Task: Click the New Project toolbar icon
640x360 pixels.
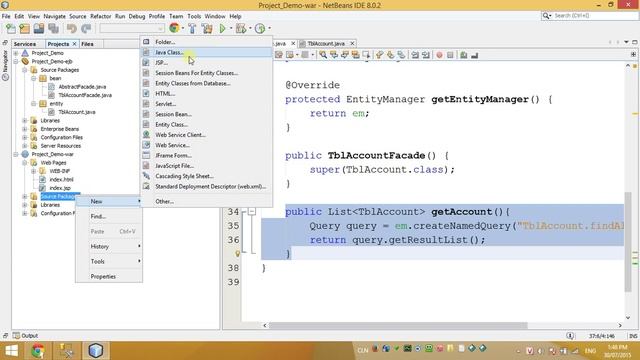Action: pos(24,28)
